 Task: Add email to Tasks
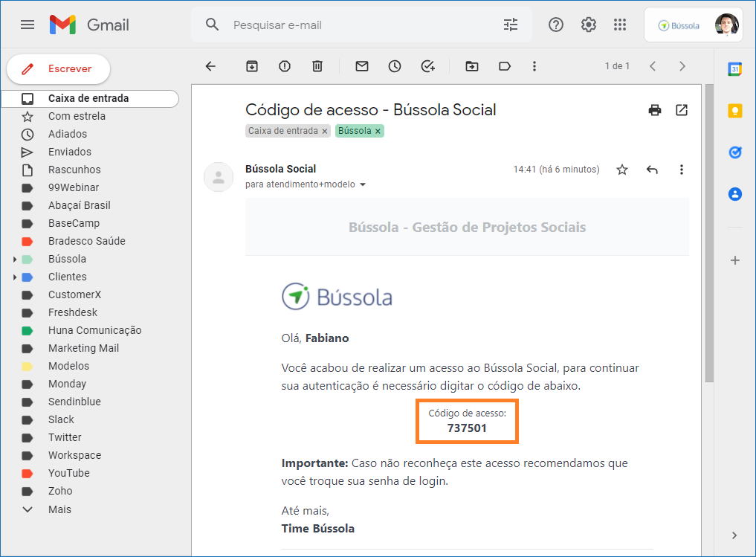(x=427, y=66)
